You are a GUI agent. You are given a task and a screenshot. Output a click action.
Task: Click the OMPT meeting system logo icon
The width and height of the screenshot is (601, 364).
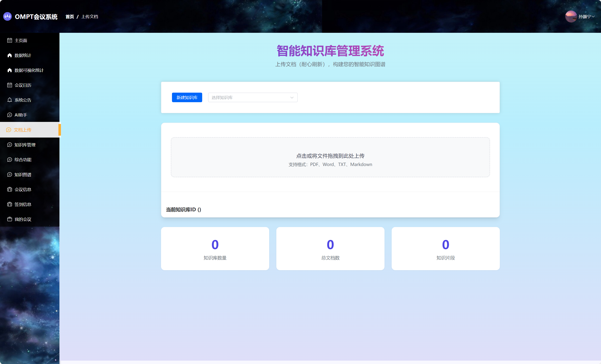click(x=8, y=16)
